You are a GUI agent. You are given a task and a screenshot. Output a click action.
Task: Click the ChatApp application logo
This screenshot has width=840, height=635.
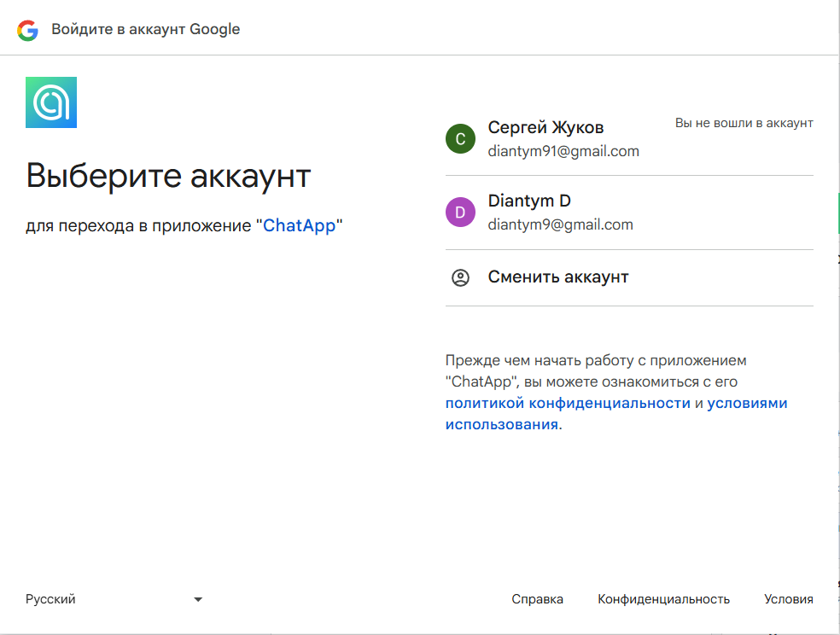tap(51, 102)
